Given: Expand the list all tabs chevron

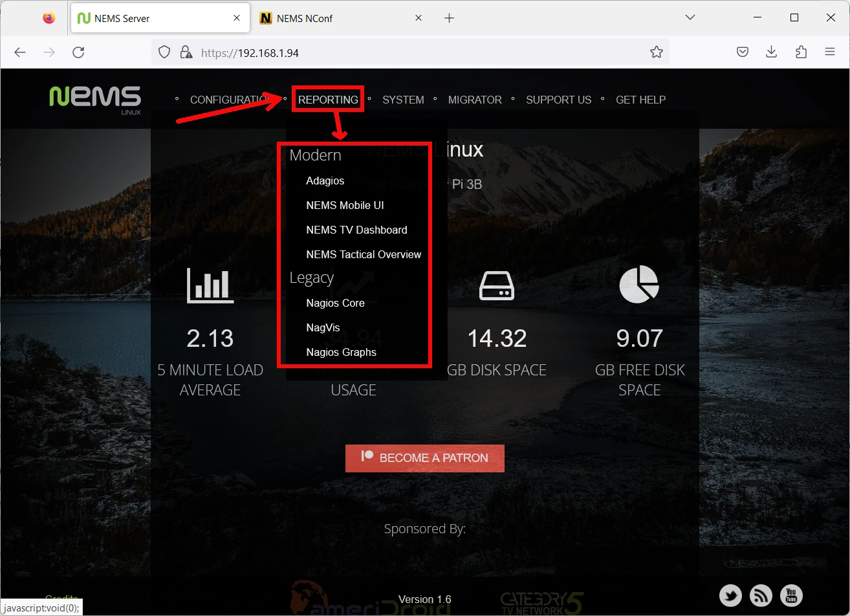Looking at the screenshot, I should (x=690, y=17).
